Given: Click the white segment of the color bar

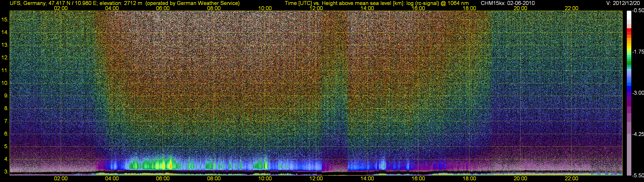Looking at the screenshot, I should tap(629, 15).
